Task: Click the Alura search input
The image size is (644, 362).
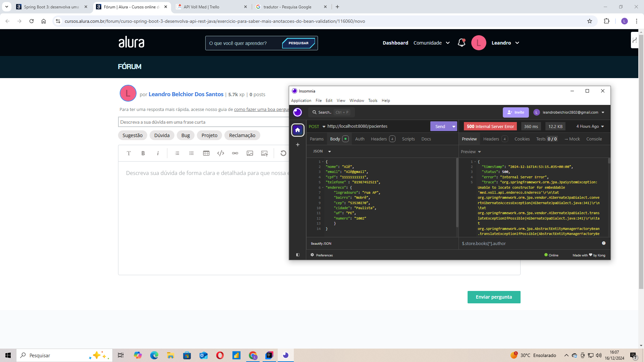Action: 243,43
